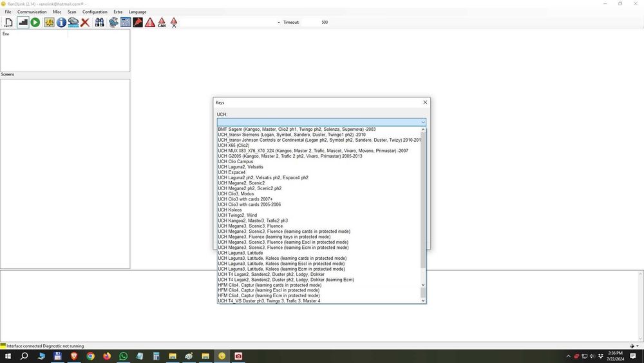Open the File menu
The image size is (644, 363).
pos(8,12)
